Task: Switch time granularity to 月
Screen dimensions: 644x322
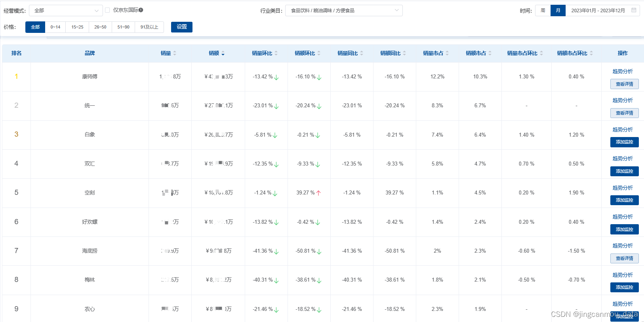Action: [558, 11]
